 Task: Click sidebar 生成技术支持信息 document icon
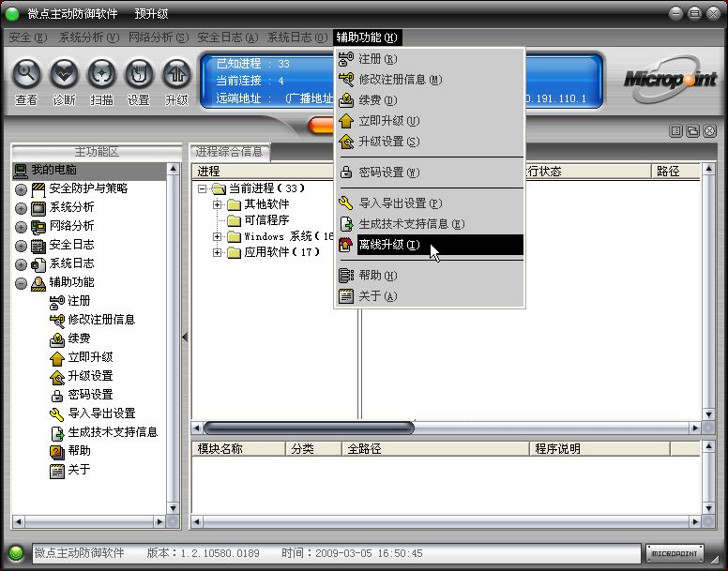[56, 433]
